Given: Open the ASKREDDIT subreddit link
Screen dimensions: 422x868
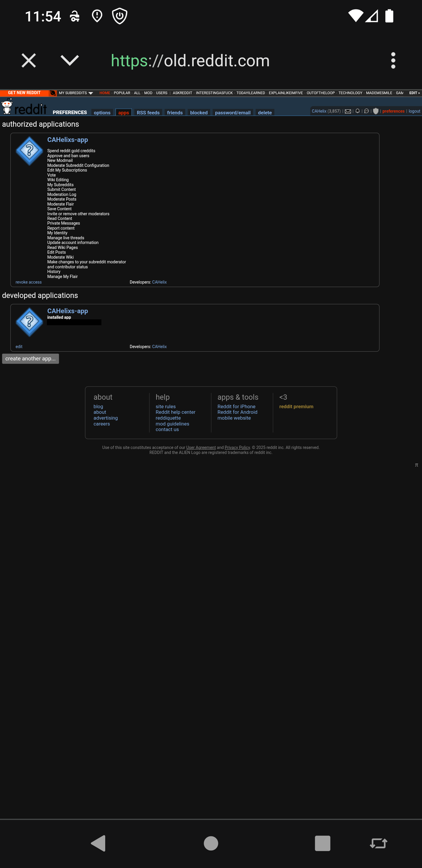Looking at the screenshot, I should point(182,93).
